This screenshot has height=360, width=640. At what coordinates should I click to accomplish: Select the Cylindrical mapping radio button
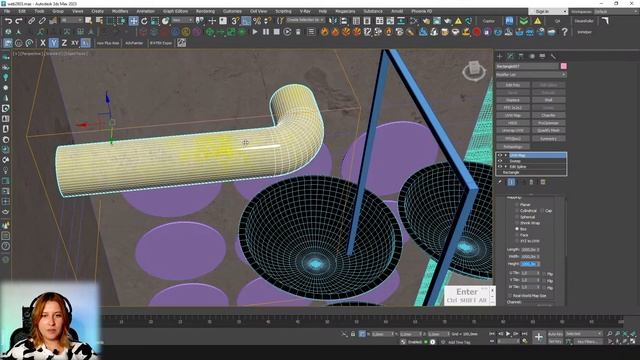(x=517, y=211)
